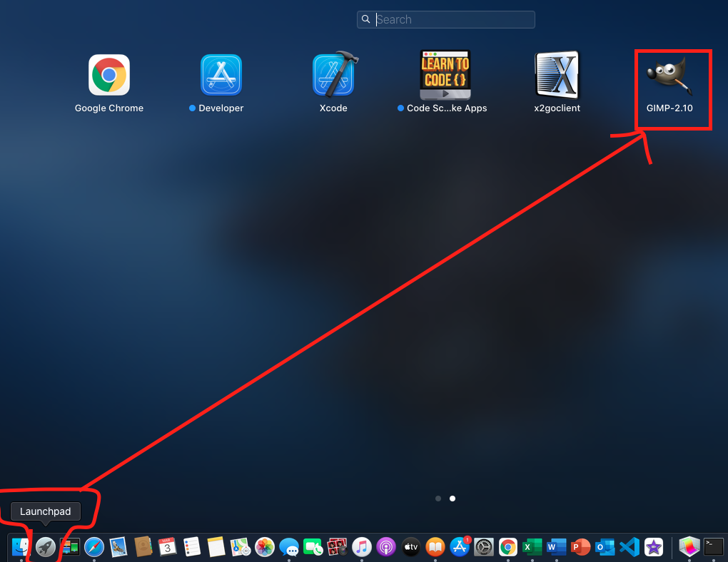This screenshot has width=728, height=562.
Task: Launch x2goclient from Launchpad
Action: [x=557, y=75]
